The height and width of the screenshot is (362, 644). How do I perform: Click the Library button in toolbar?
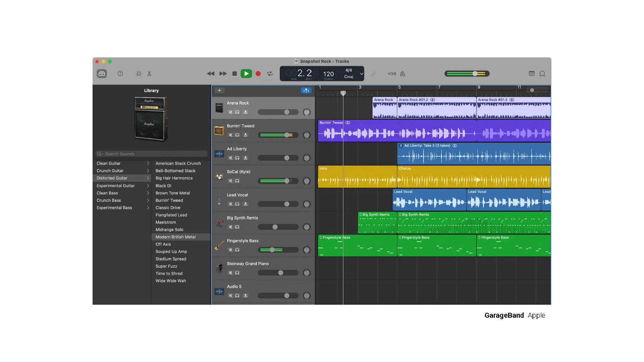point(102,73)
